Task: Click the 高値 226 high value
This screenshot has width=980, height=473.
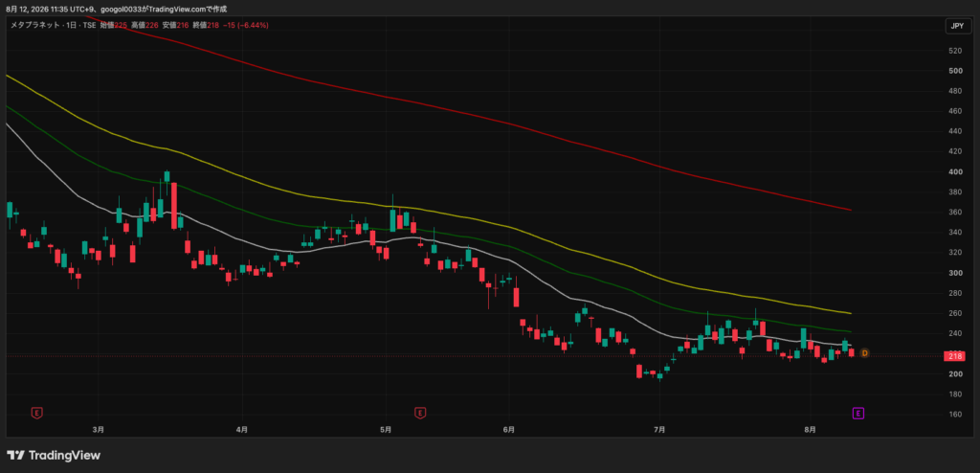Action: [145, 26]
